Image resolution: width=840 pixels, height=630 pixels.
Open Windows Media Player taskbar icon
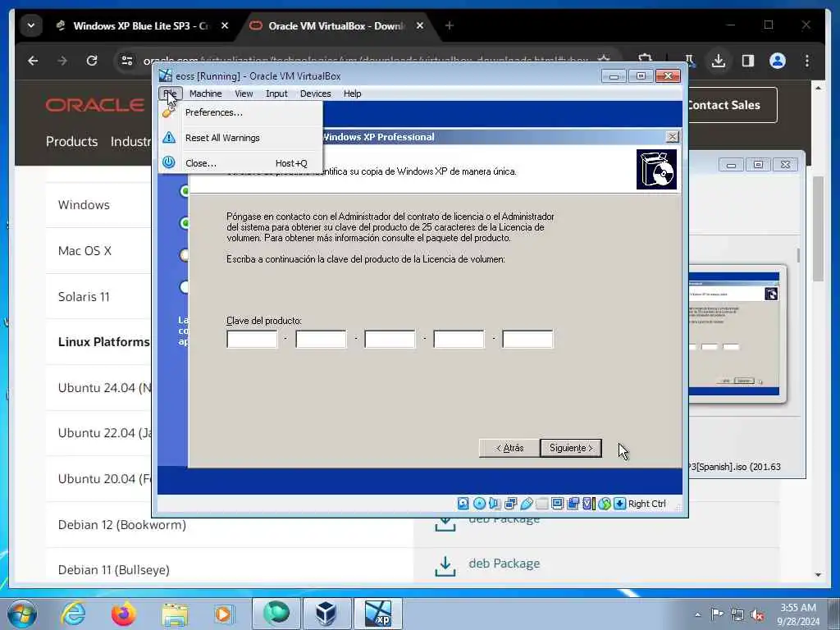click(223, 614)
